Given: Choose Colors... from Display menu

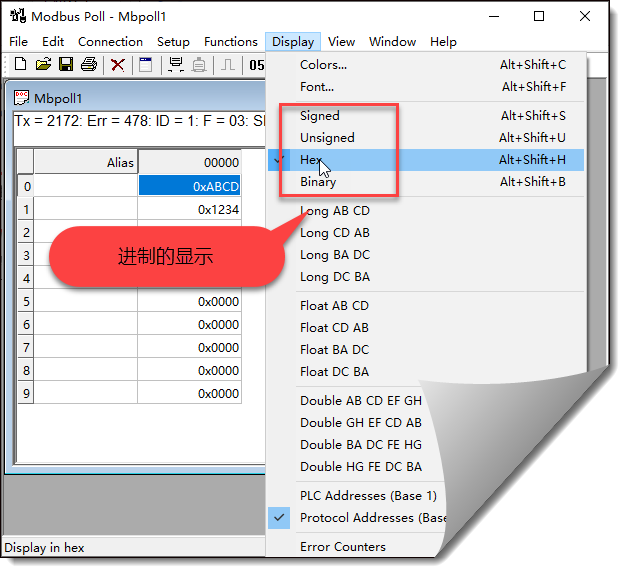Looking at the screenshot, I should [x=426, y=65].
